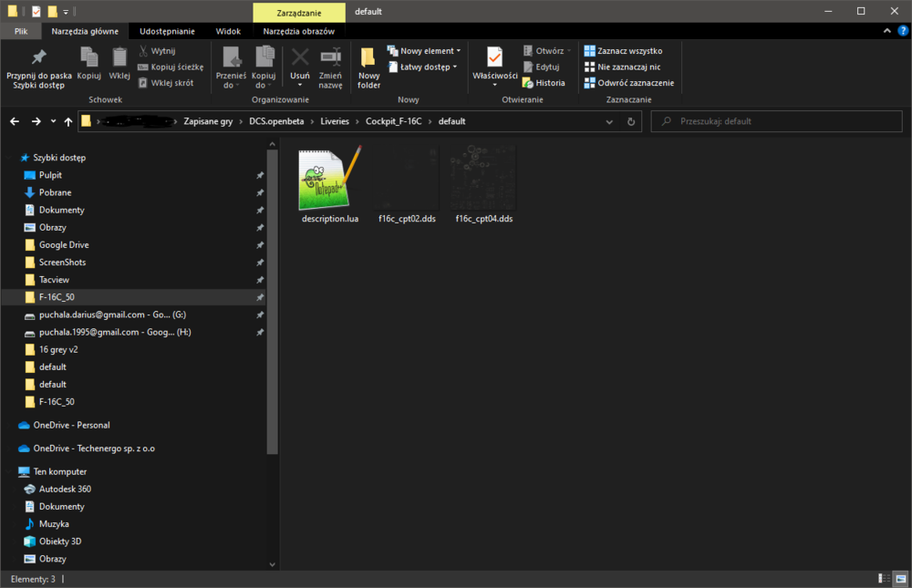This screenshot has height=588, width=912.
Task: Switch to details view icon in status bar
Action: pyautogui.click(x=884, y=579)
